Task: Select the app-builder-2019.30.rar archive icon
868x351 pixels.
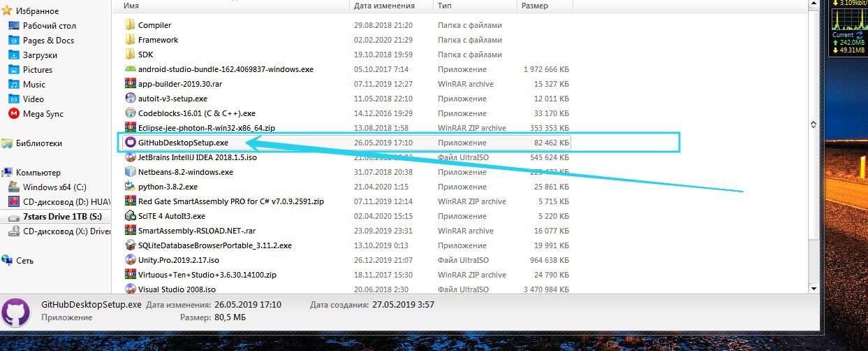Action: click(x=130, y=84)
